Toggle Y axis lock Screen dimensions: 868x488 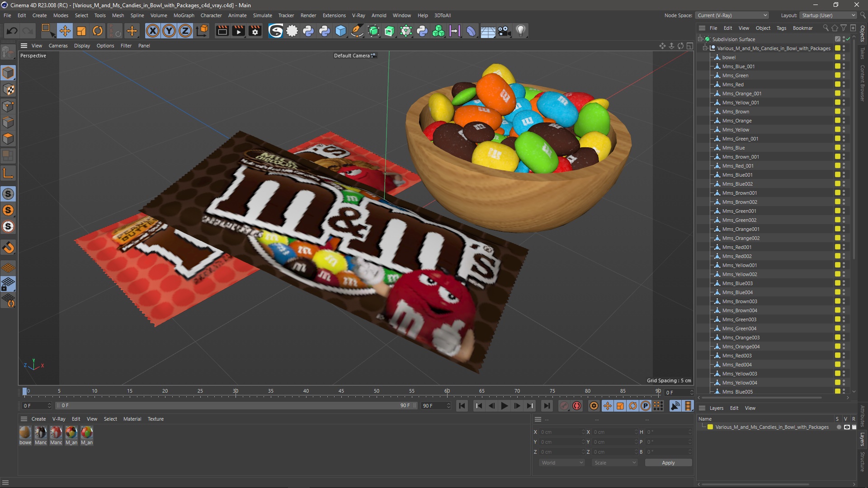[169, 31]
